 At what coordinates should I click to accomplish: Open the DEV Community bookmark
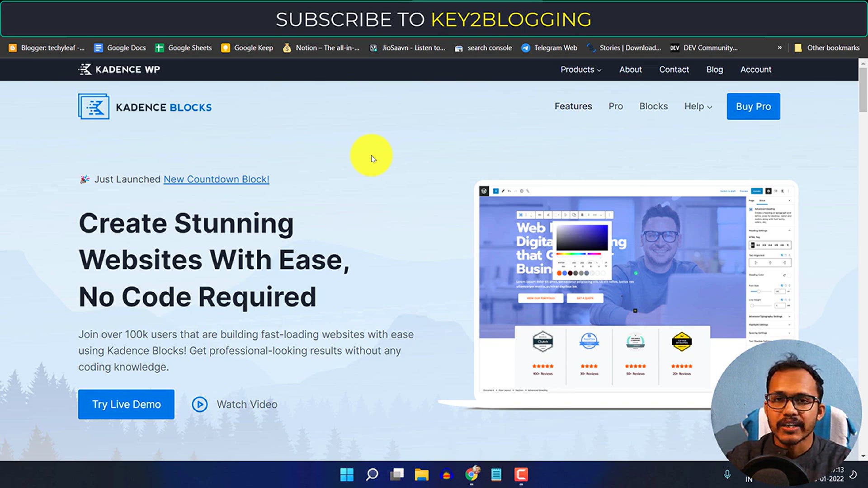pos(704,48)
